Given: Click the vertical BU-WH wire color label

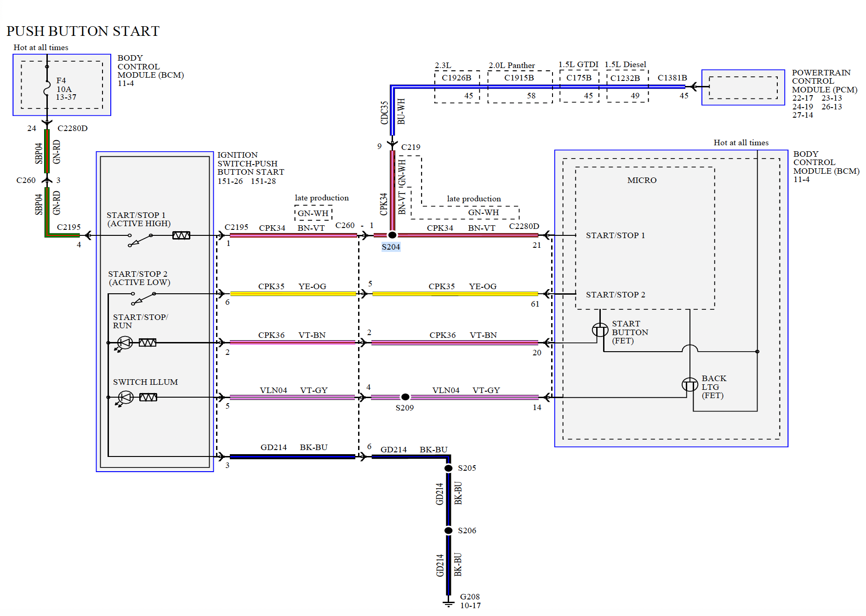Looking at the screenshot, I should (401, 111).
